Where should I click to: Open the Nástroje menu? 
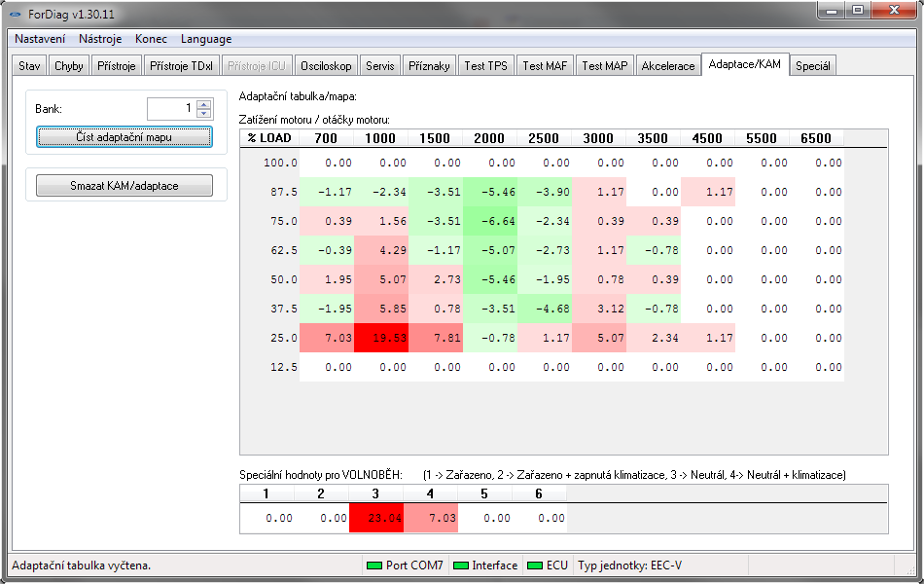click(100, 39)
